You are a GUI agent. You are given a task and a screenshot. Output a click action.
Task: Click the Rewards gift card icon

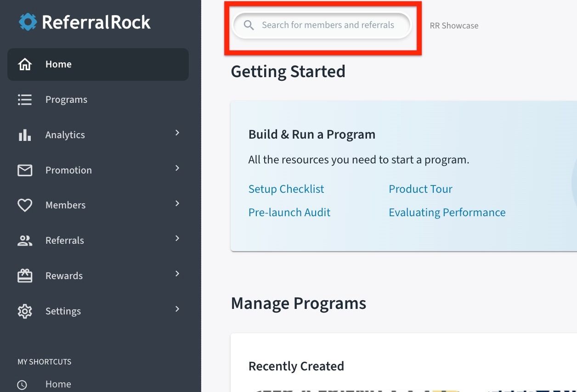(x=25, y=276)
